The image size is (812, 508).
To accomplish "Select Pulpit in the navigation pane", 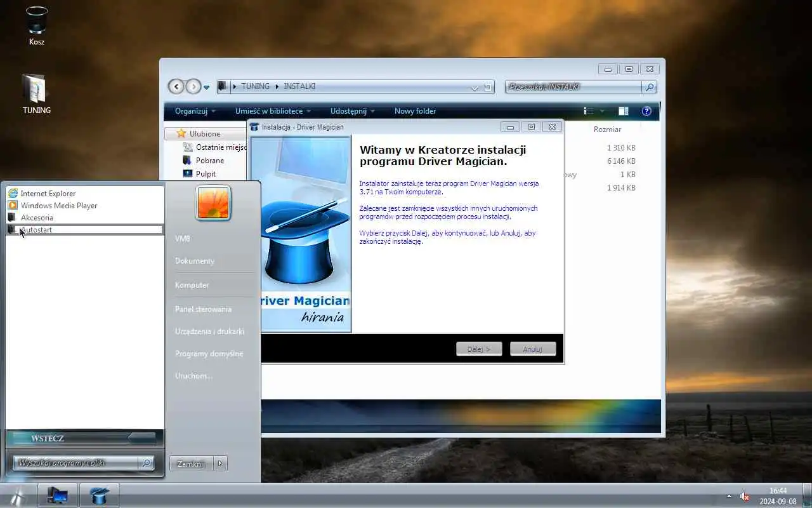I will [x=199, y=173].
